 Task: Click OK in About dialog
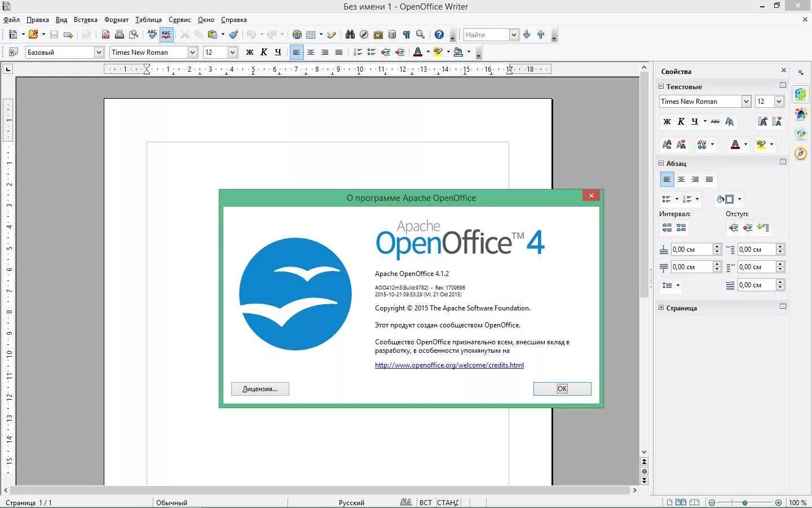point(562,389)
